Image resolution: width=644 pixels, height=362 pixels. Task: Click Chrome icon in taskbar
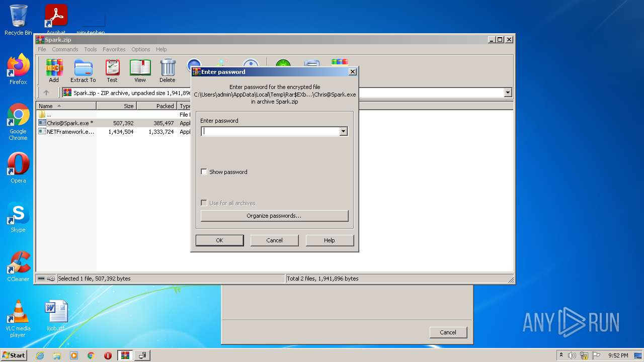point(91,355)
